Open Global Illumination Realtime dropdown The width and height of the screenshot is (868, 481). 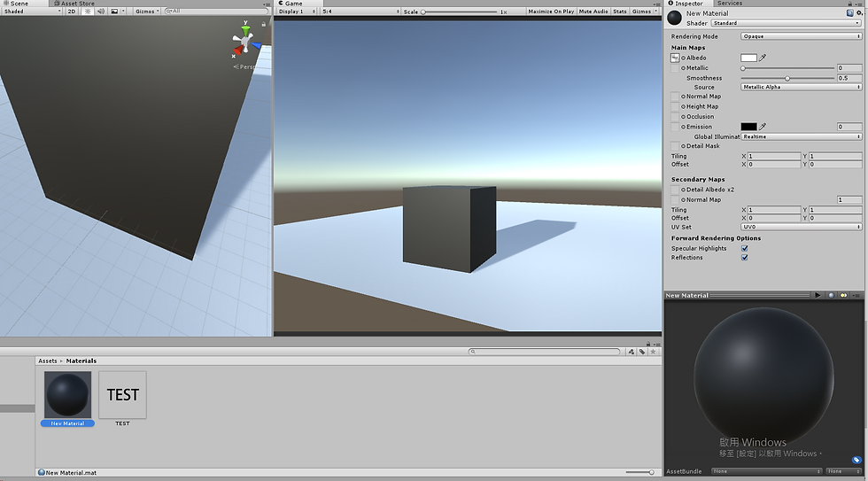801,136
